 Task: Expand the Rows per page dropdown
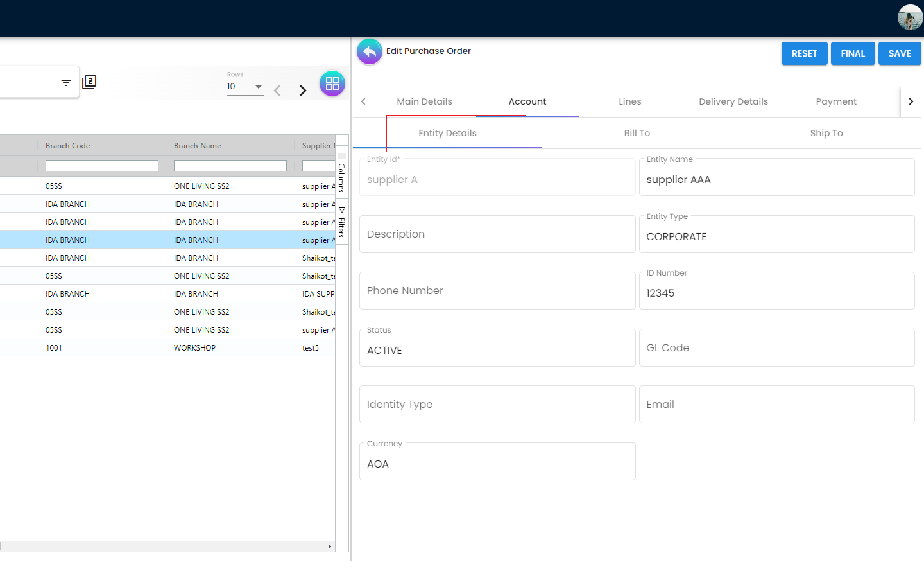pyautogui.click(x=258, y=87)
